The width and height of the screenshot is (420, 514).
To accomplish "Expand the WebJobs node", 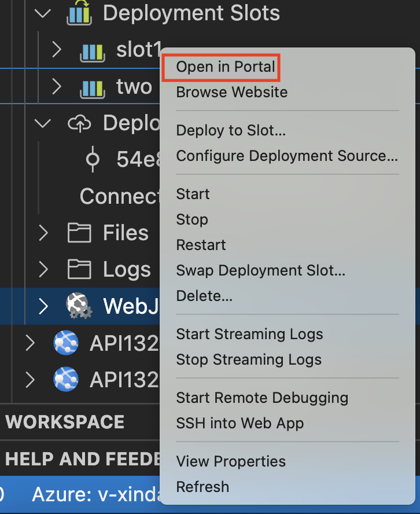I will 42,306.
